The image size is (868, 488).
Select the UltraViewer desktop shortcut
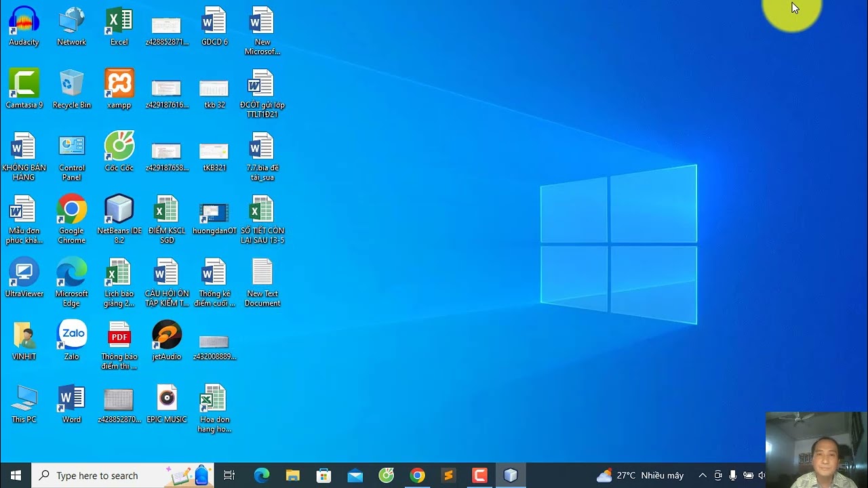pyautogui.click(x=24, y=279)
